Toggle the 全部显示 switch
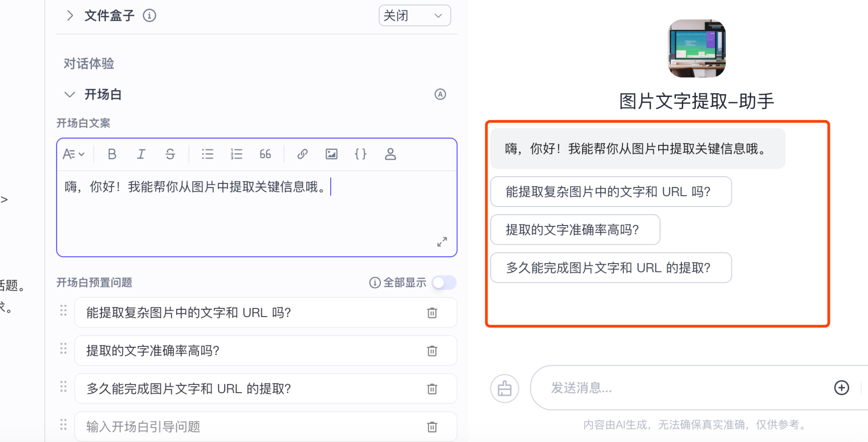 click(444, 282)
